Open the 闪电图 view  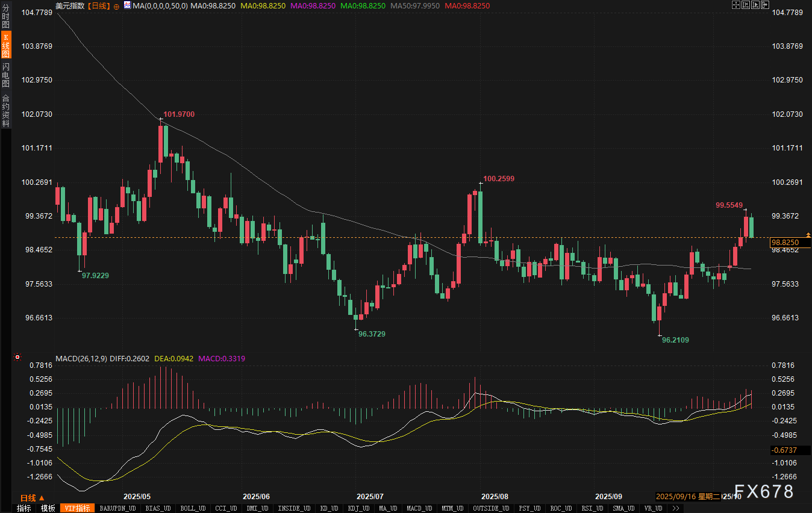click(5, 75)
